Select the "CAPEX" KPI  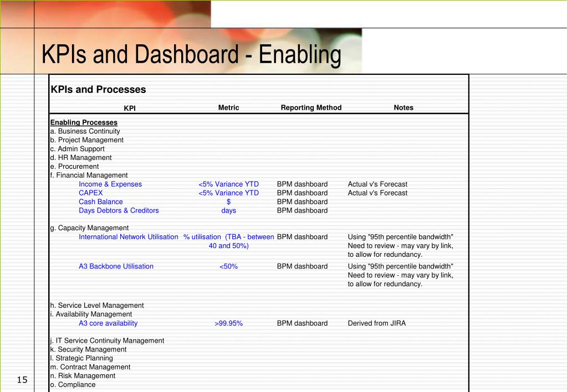(91, 193)
